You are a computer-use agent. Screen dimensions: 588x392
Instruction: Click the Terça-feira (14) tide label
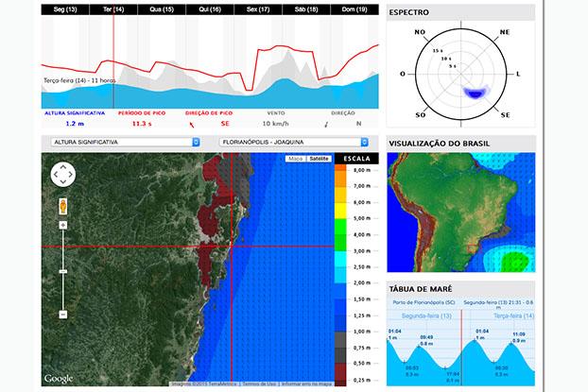513,315
